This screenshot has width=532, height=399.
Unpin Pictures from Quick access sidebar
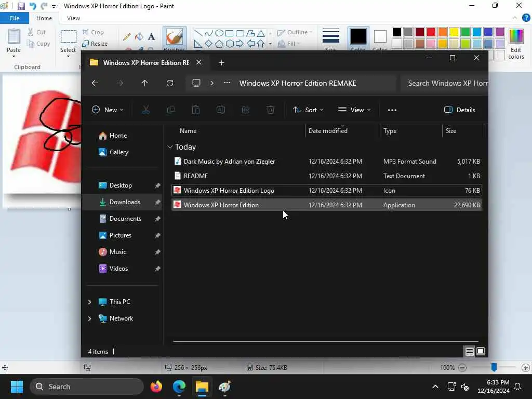pos(157,235)
